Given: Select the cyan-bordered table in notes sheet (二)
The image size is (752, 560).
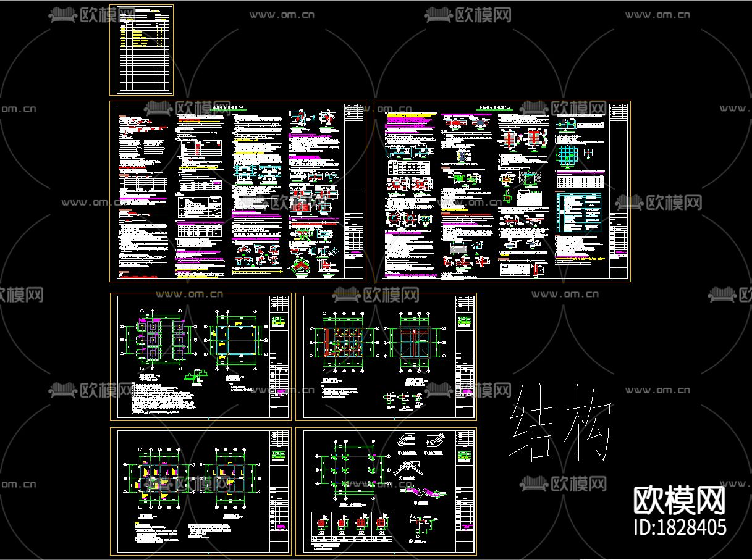Looking at the screenshot, I should 578,212.
